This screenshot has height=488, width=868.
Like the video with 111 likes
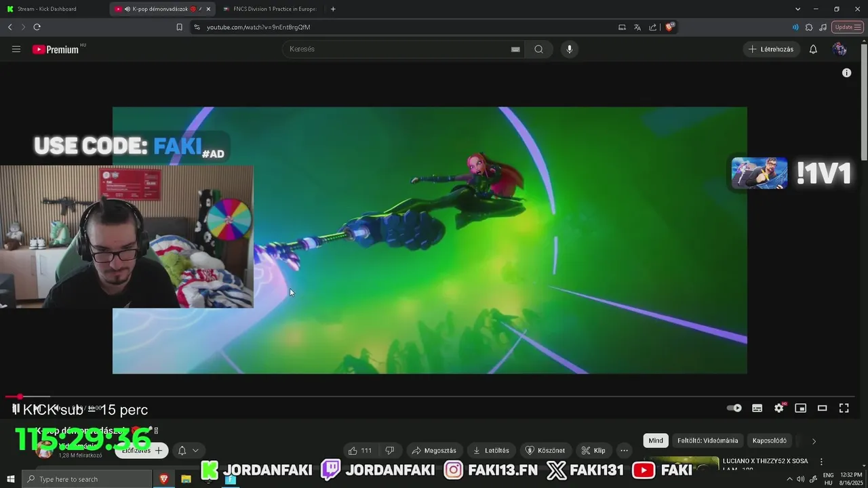coord(359,450)
